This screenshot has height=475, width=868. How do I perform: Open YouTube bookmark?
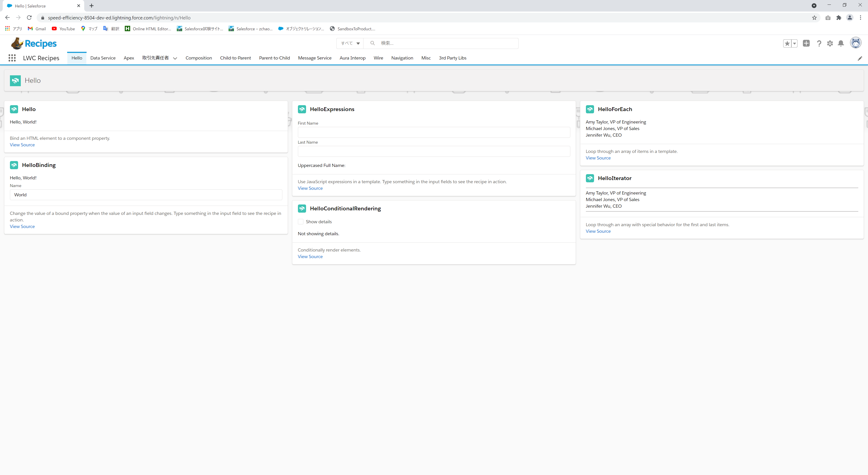(63, 29)
